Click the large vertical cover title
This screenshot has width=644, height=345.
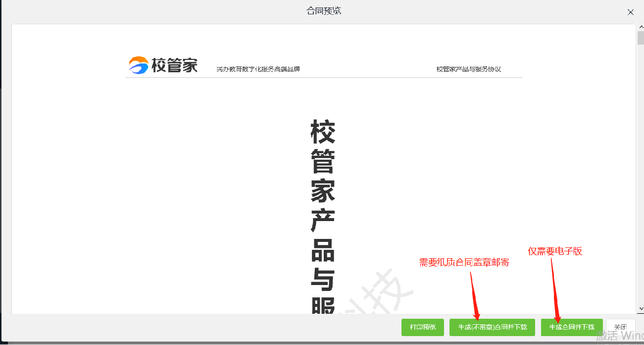click(323, 217)
